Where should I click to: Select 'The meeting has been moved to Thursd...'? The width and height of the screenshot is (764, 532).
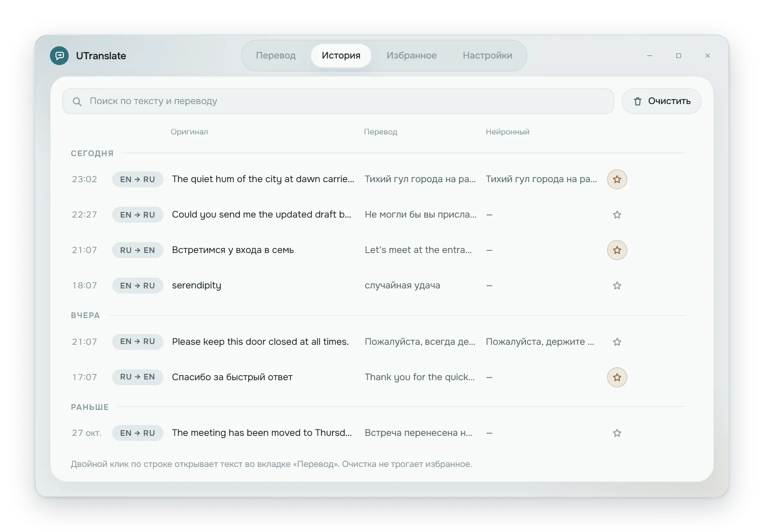pos(262,433)
